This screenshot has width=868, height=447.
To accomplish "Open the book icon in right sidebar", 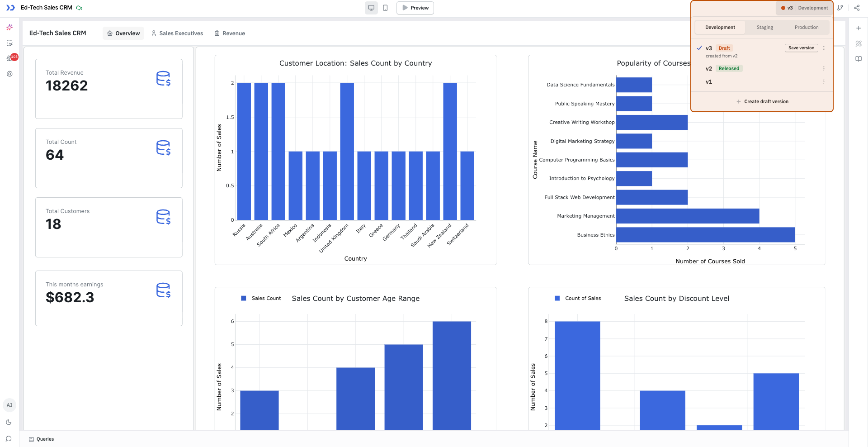I will (859, 59).
